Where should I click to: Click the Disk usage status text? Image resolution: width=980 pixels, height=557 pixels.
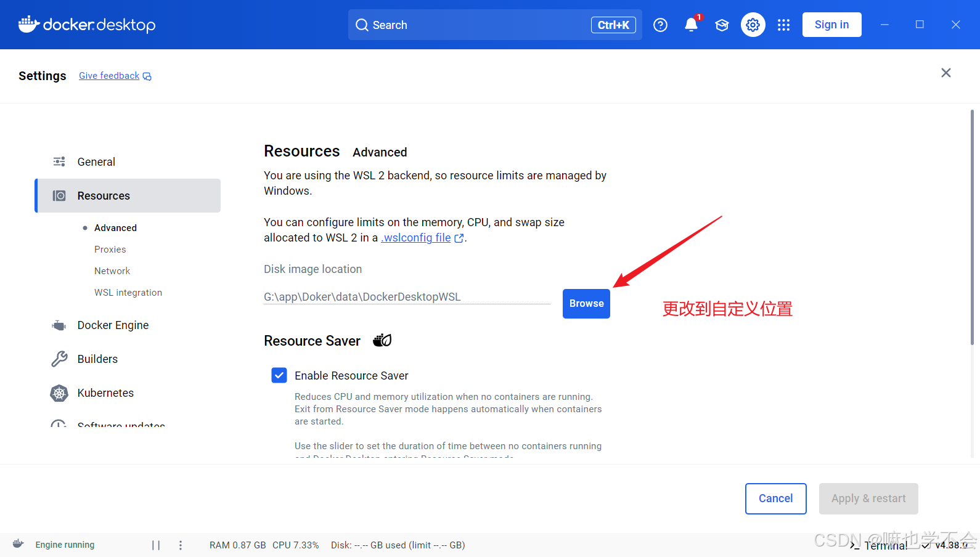tap(398, 545)
